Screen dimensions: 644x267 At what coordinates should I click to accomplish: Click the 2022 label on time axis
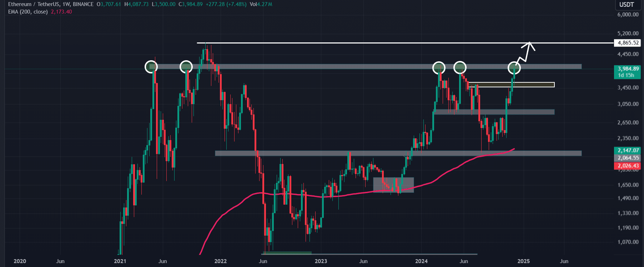tap(221, 261)
